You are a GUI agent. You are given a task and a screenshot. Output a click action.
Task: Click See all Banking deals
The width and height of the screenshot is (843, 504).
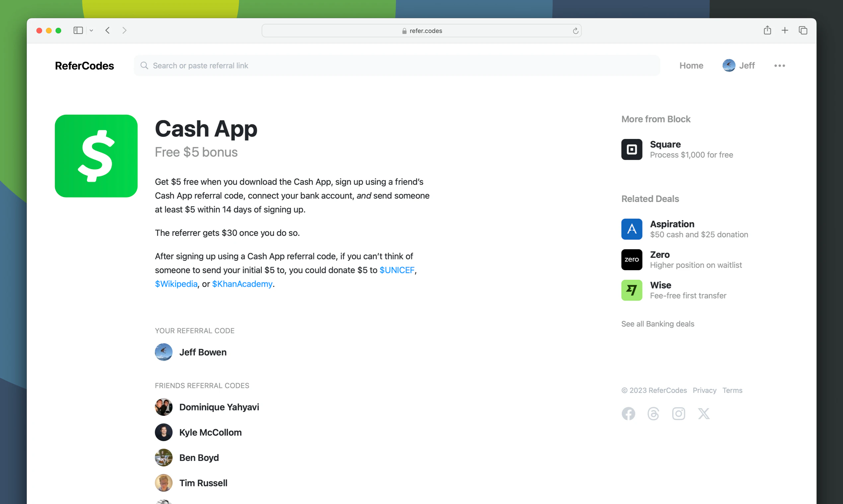[x=657, y=324]
